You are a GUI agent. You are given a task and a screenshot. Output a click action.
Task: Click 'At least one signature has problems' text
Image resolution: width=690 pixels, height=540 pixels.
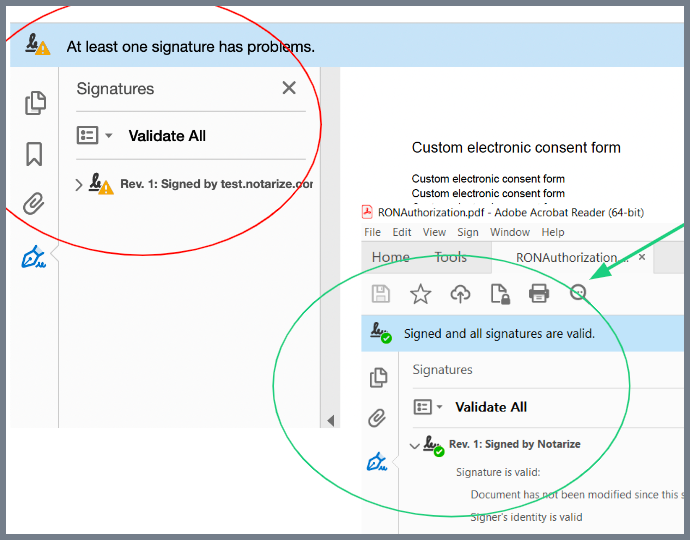tap(191, 47)
